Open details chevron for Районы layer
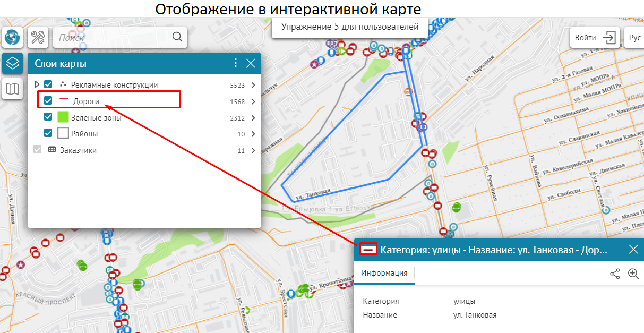The width and height of the screenshot is (644, 333). coord(253,134)
